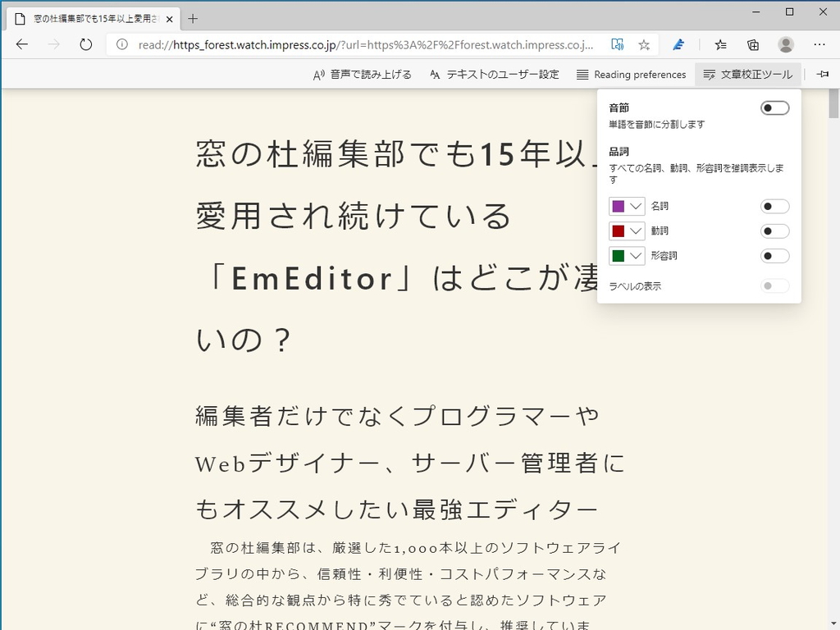Open the adjective (形容詞) color dropdown
Image resolution: width=840 pixels, height=630 pixels.
click(x=636, y=255)
